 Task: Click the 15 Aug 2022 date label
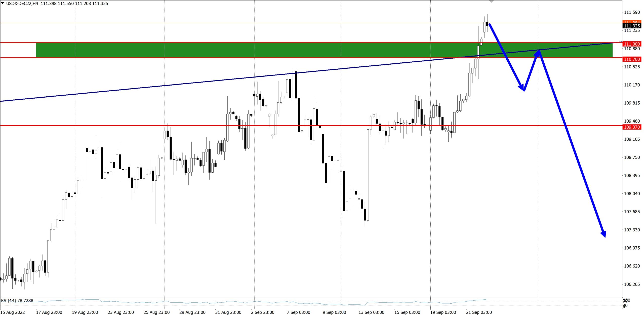[13, 312]
